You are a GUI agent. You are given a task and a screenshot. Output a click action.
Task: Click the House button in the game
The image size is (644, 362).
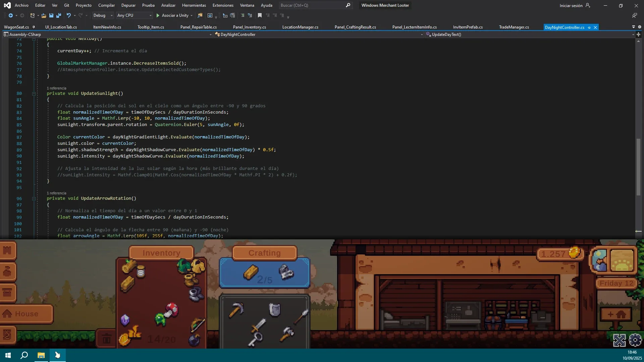click(x=26, y=314)
